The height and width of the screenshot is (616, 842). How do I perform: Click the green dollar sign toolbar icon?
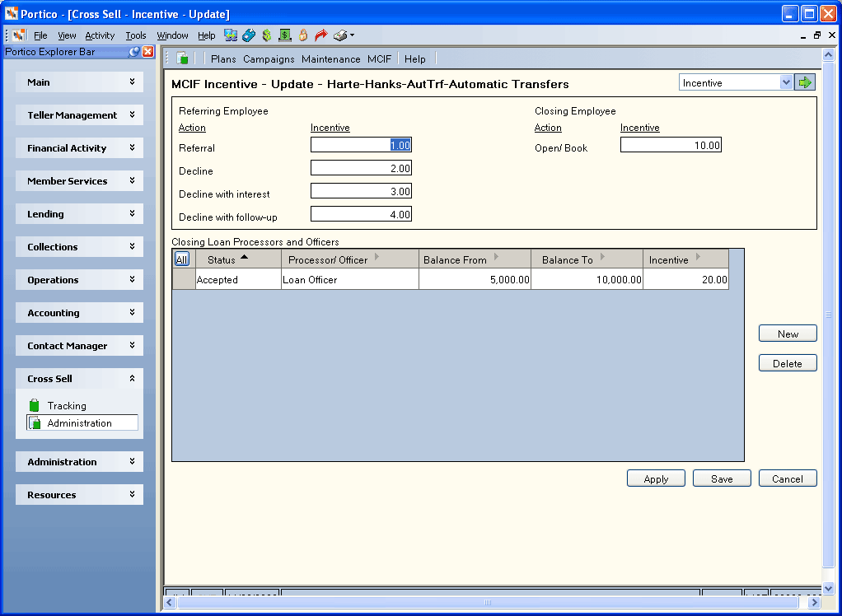click(267, 35)
